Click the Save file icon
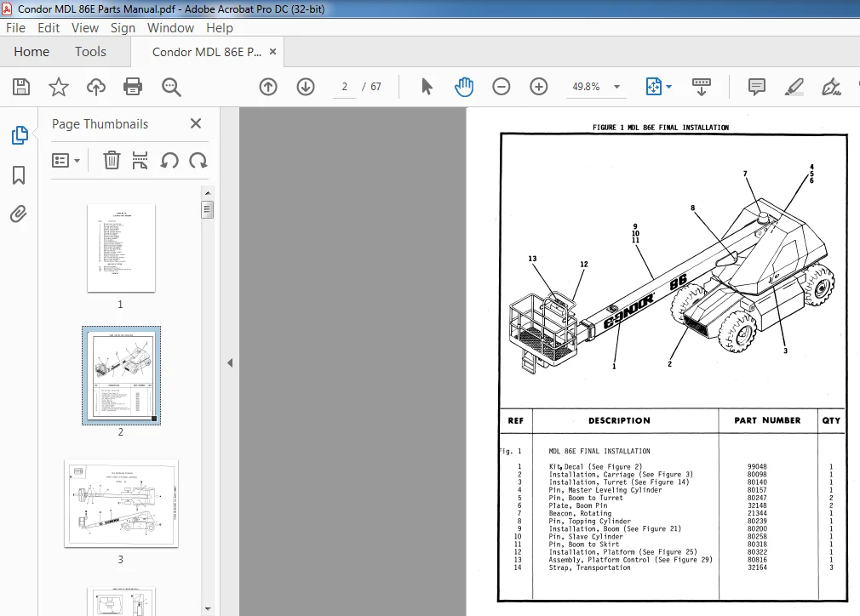This screenshot has width=860, height=616. pos(20,87)
